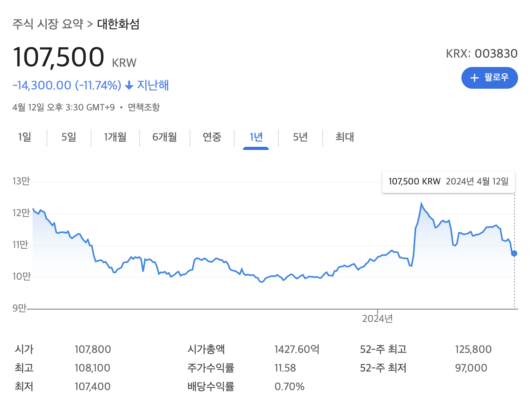Viewport: 532px width, 406px height.
Task: Switch to the 5일 range tab
Action: 69,137
